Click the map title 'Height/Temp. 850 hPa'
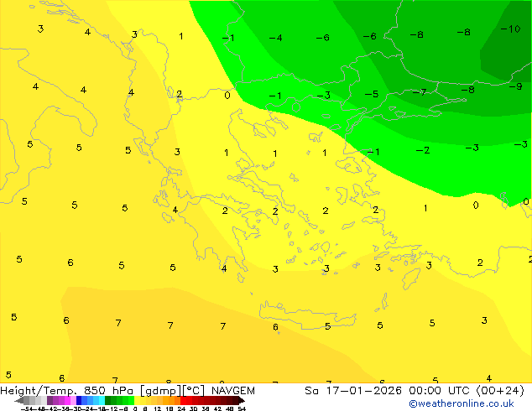Screen dimensions: 532x411 [x=69, y=391]
